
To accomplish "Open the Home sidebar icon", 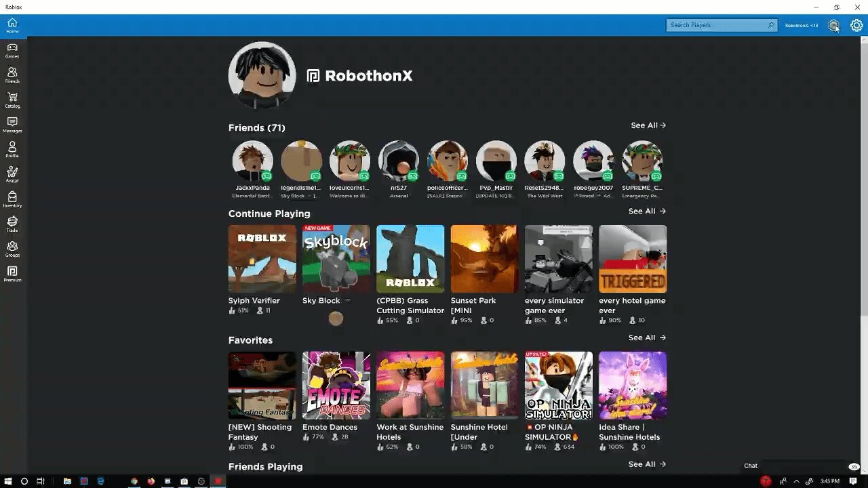I will coord(12,25).
